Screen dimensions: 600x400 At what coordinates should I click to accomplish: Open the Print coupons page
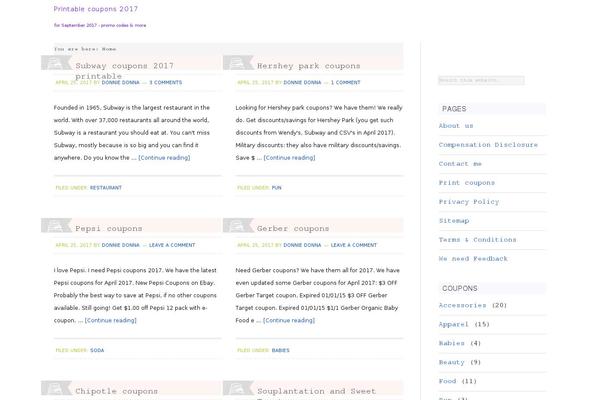466,183
